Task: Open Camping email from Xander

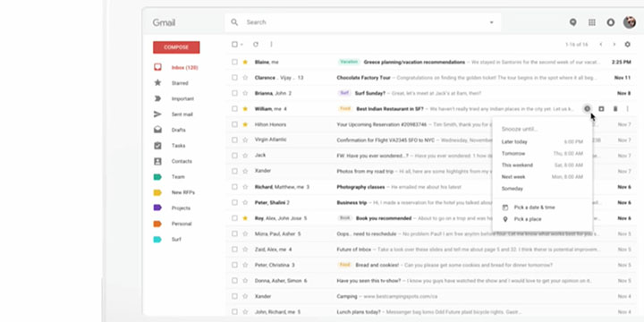Action: coord(347,296)
